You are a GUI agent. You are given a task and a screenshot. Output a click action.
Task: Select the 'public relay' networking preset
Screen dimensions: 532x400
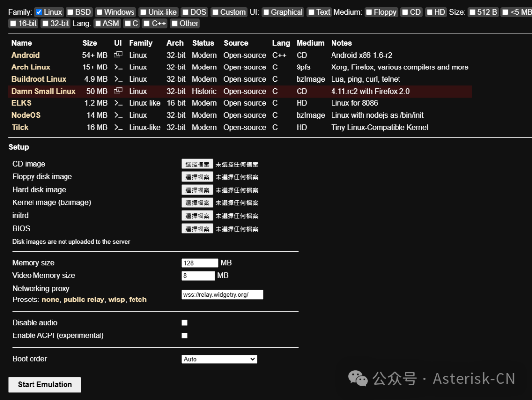point(83,300)
